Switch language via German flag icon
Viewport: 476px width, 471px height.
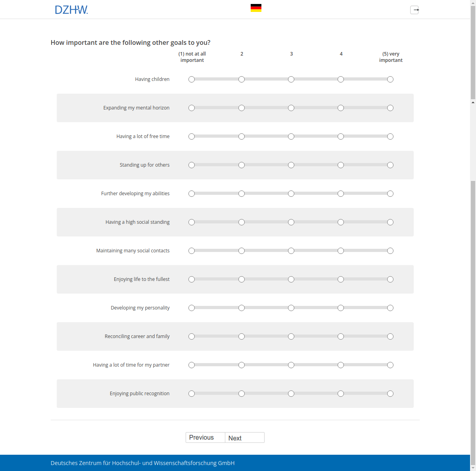pos(256,8)
